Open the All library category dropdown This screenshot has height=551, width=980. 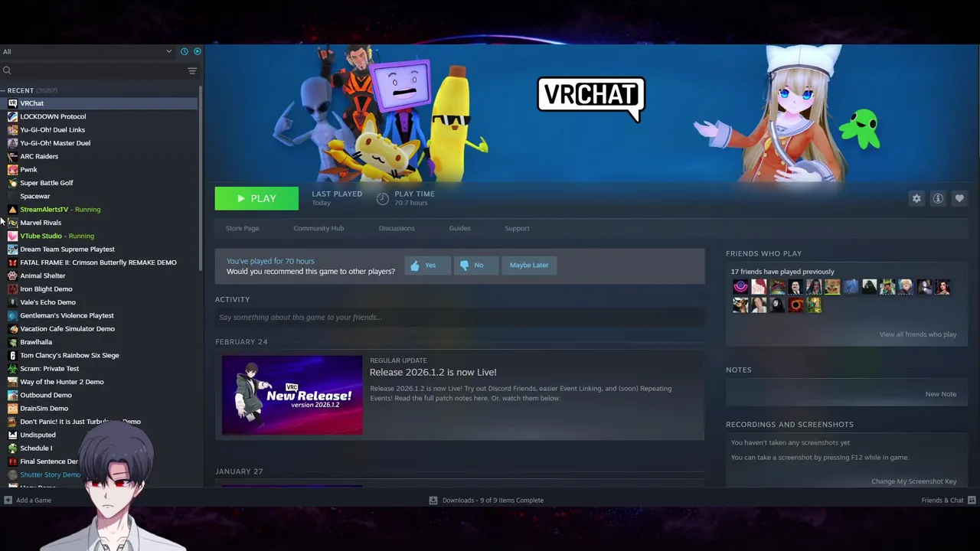click(x=87, y=51)
